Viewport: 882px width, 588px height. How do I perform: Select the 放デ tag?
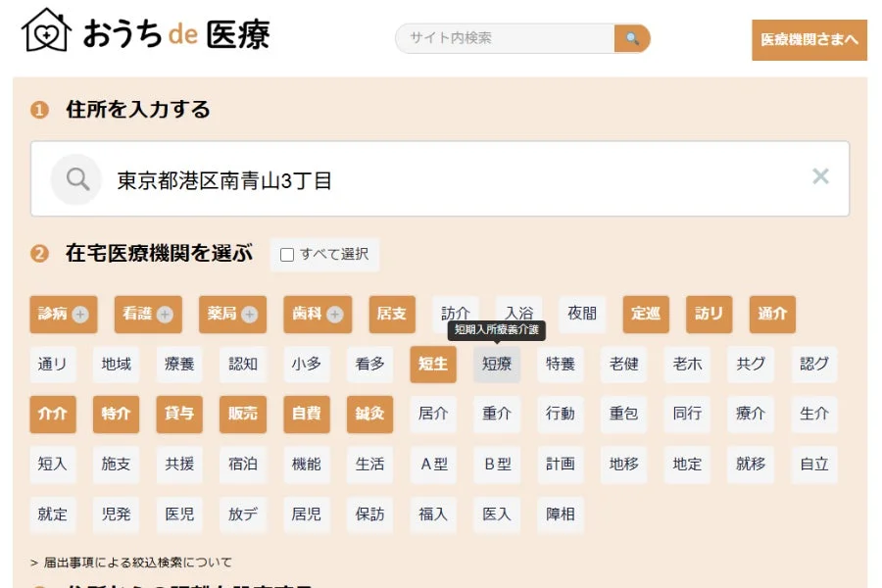coord(243,514)
